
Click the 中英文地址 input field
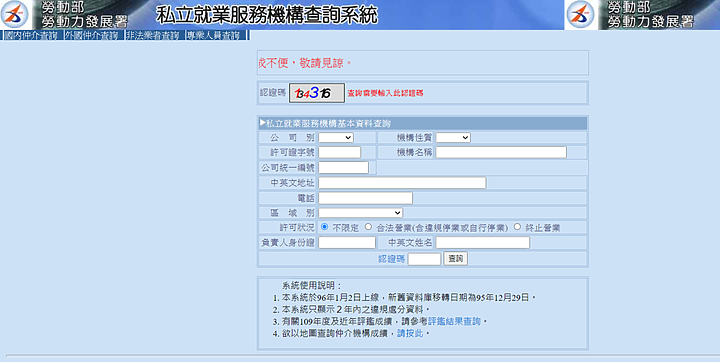(x=402, y=182)
